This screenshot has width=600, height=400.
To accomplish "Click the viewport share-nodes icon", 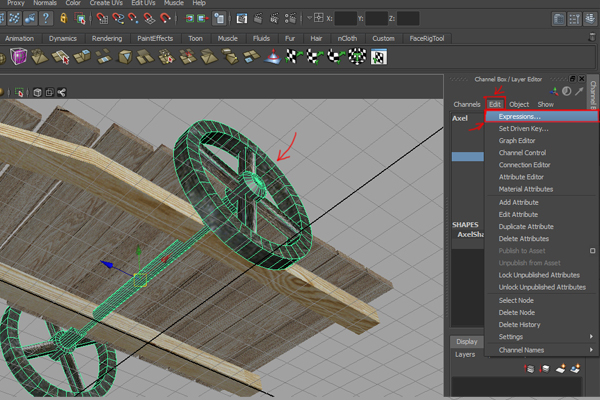I will pyautogui.click(x=62, y=92).
